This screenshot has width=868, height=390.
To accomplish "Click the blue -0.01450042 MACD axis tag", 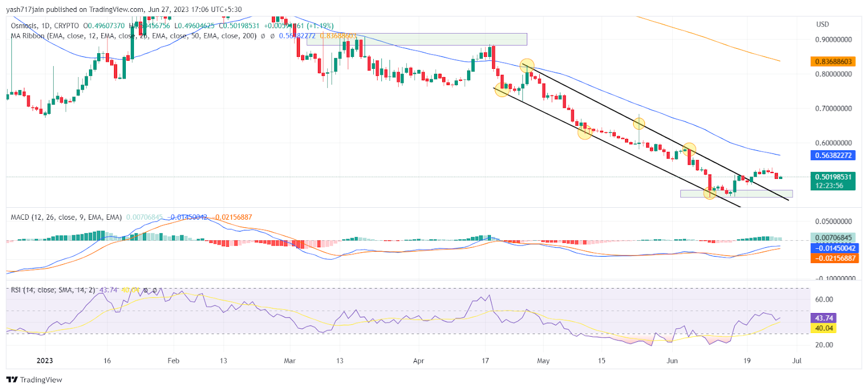I will 834,248.
